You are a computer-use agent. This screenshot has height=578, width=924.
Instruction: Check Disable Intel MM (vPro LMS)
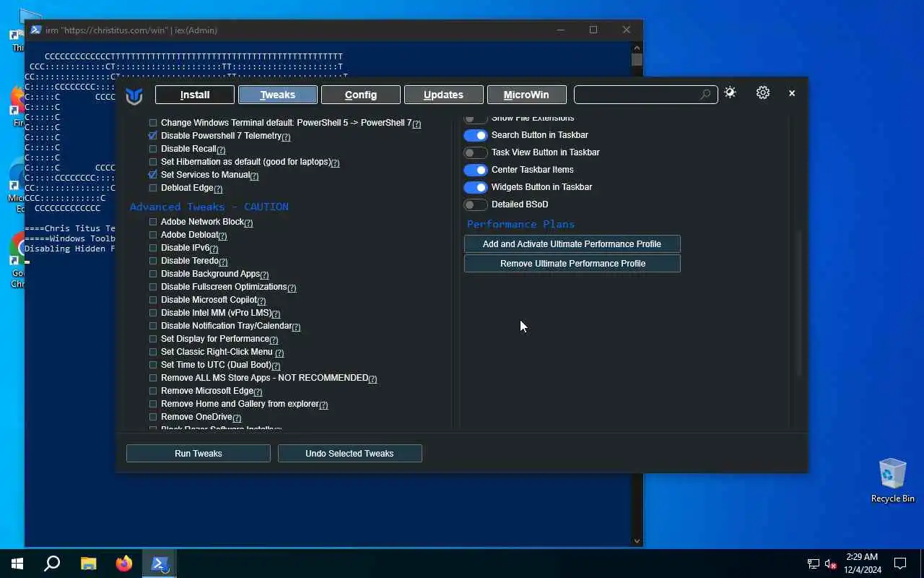click(x=153, y=313)
